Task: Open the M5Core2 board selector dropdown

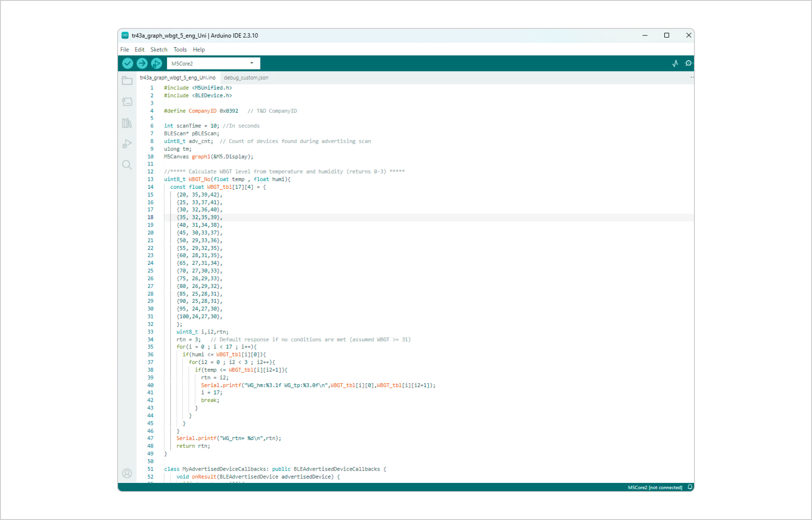Action: click(213, 63)
